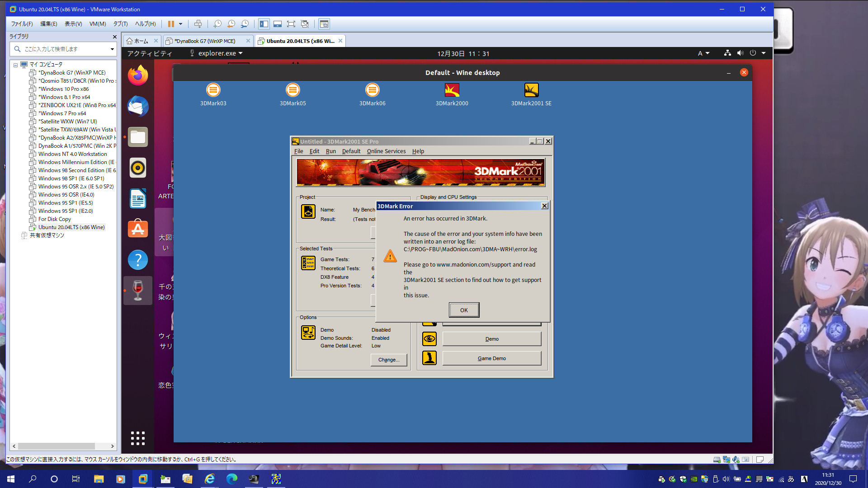The width and height of the screenshot is (868, 488).
Task: Close the VMware library panel
Action: click(114, 37)
